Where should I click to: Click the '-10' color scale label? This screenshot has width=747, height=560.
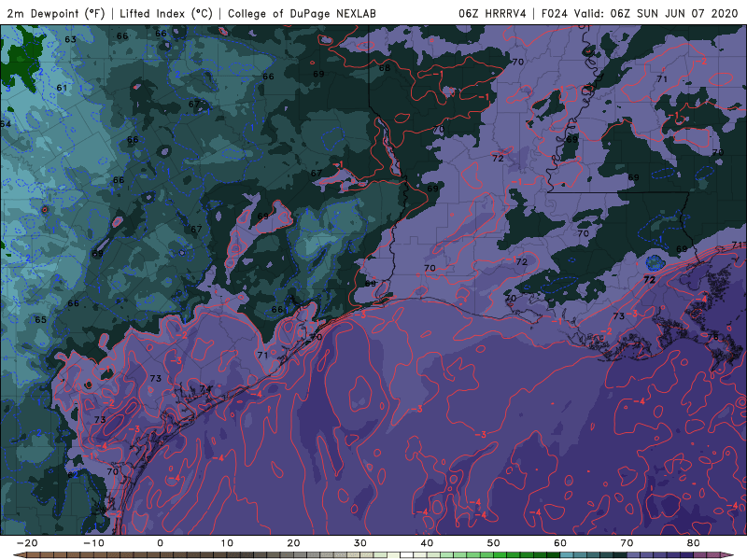tap(93, 543)
